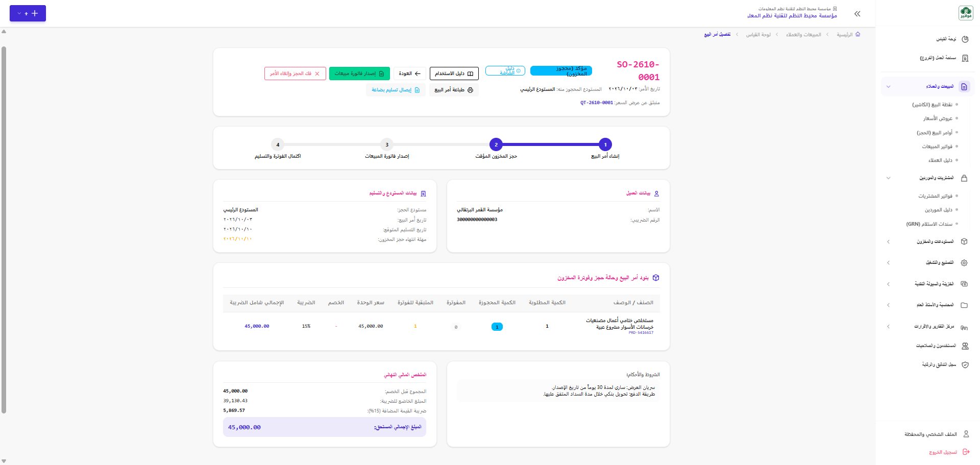
Task: Click the Manufacturing gear icon in sidebar
Action: pos(964,263)
